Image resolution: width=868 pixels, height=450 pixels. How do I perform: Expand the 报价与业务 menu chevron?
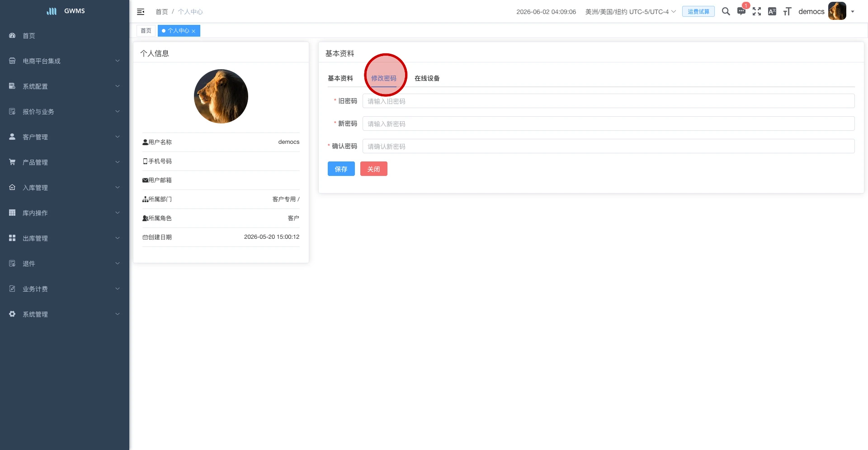(x=118, y=111)
